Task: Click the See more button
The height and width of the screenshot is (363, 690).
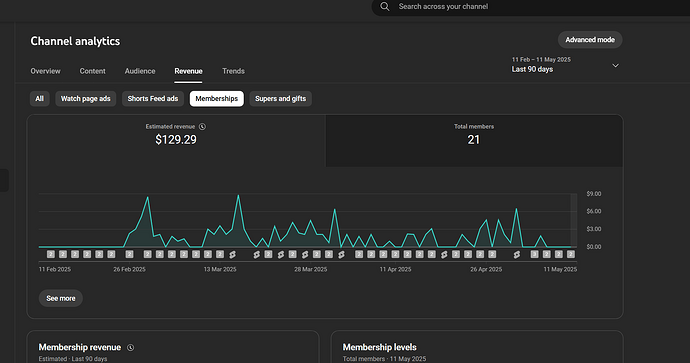Action: coord(61,298)
